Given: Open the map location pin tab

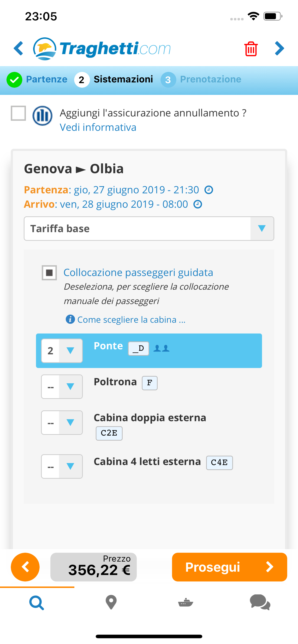Looking at the screenshot, I should coord(111,603).
